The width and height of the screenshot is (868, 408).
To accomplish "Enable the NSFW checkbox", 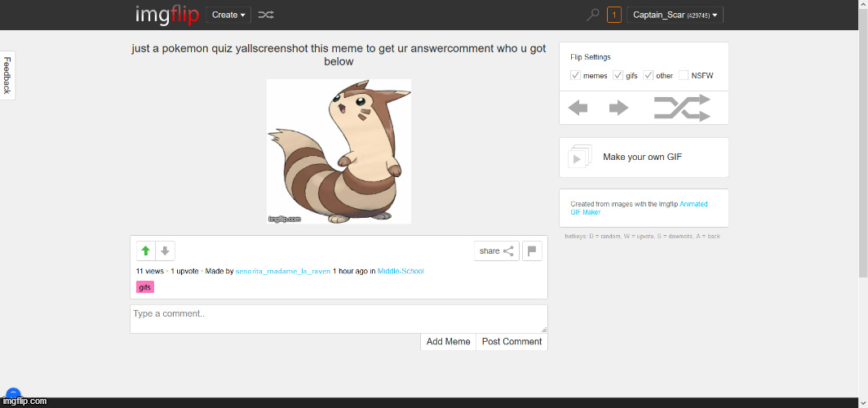I will (684, 75).
